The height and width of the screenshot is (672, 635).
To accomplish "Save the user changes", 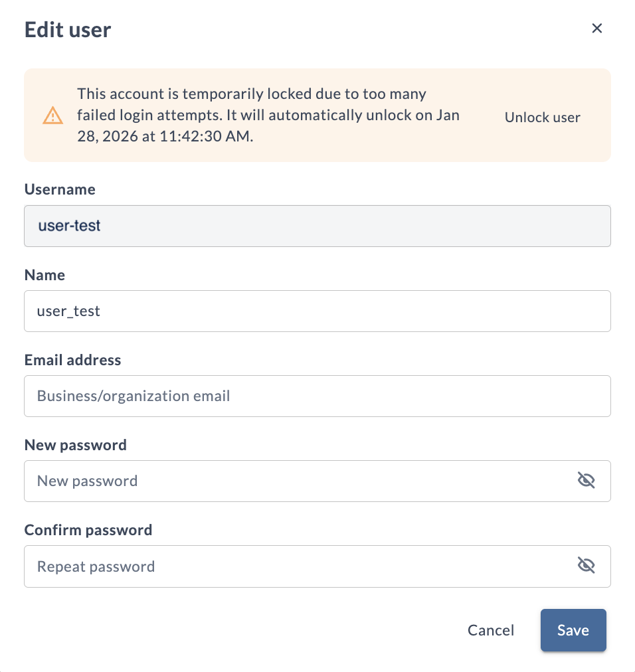I will tap(573, 630).
